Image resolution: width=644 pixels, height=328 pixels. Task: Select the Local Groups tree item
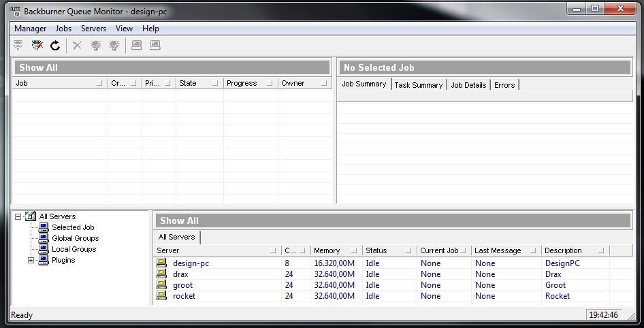click(74, 249)
